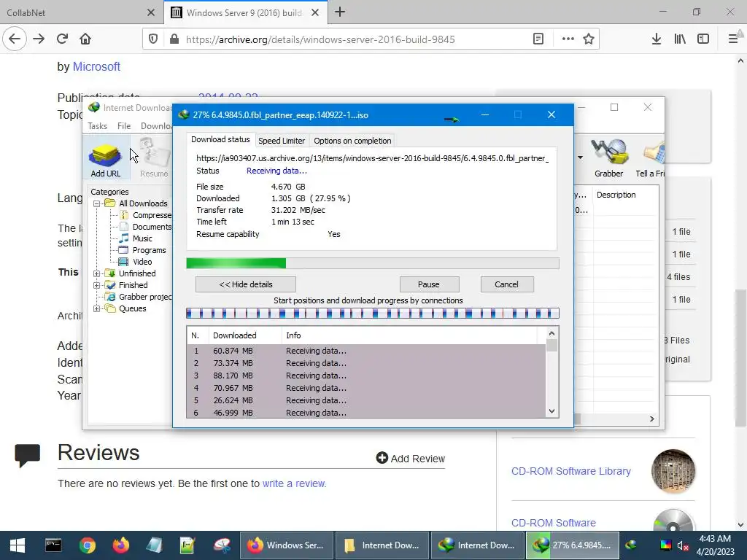Viewport: 747px width, 560px height.
Task: Click the green download progress bar
Action: pyautogui.click(x=373, y=263)
